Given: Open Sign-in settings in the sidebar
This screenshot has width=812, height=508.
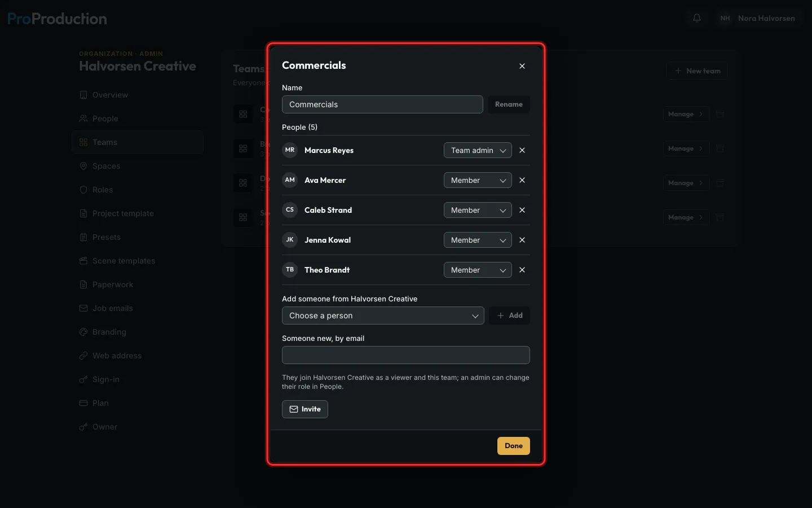Looking at the screenshot, I should coord(138,379).
